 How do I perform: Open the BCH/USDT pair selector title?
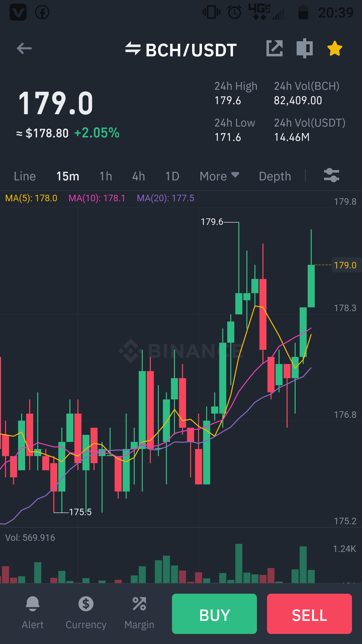[191, 50]
